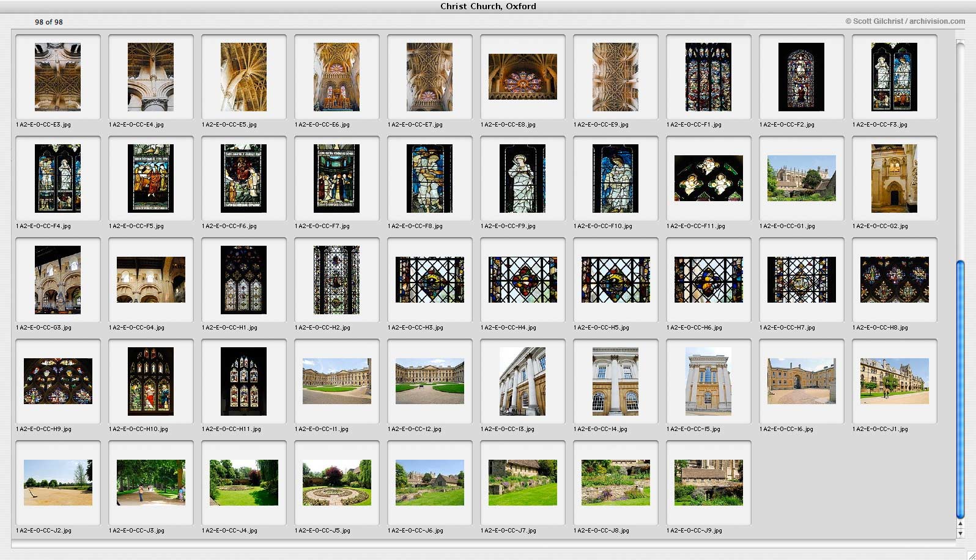Click filename label 1A2-E-0-CC-G3.jpg
Screen dimensions: 976x560
click(x=44, y=328)
